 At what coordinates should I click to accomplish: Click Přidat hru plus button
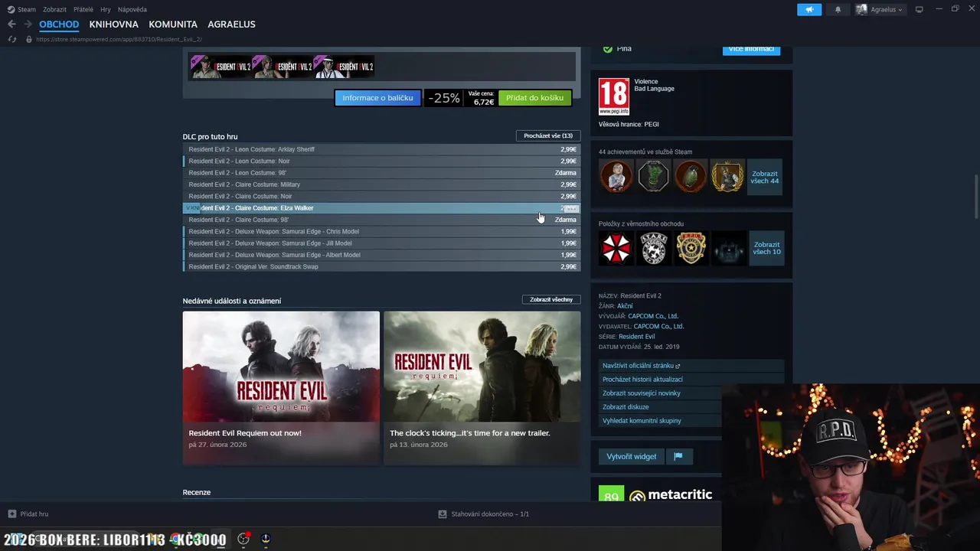pyautogui.click(x=28, y=514)
